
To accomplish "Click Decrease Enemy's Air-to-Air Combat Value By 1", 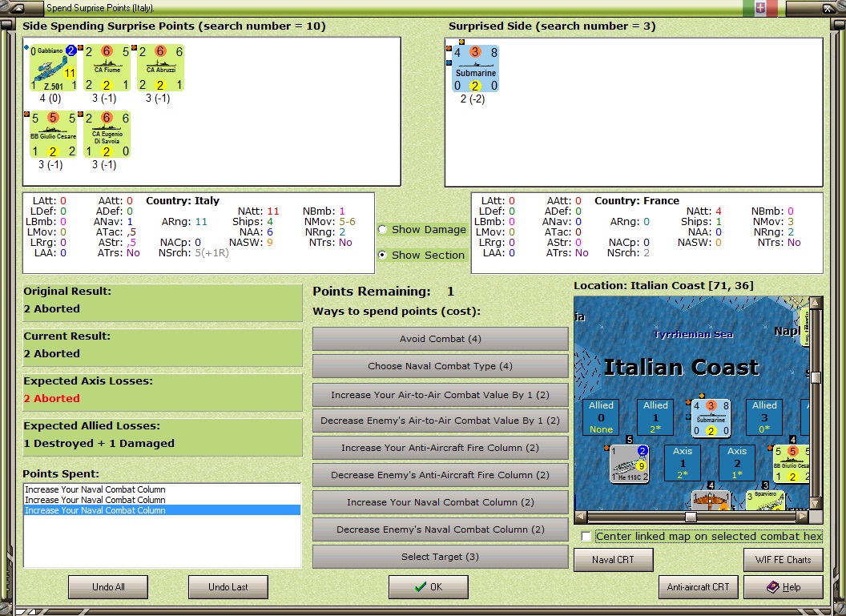I will coord(441,421).
